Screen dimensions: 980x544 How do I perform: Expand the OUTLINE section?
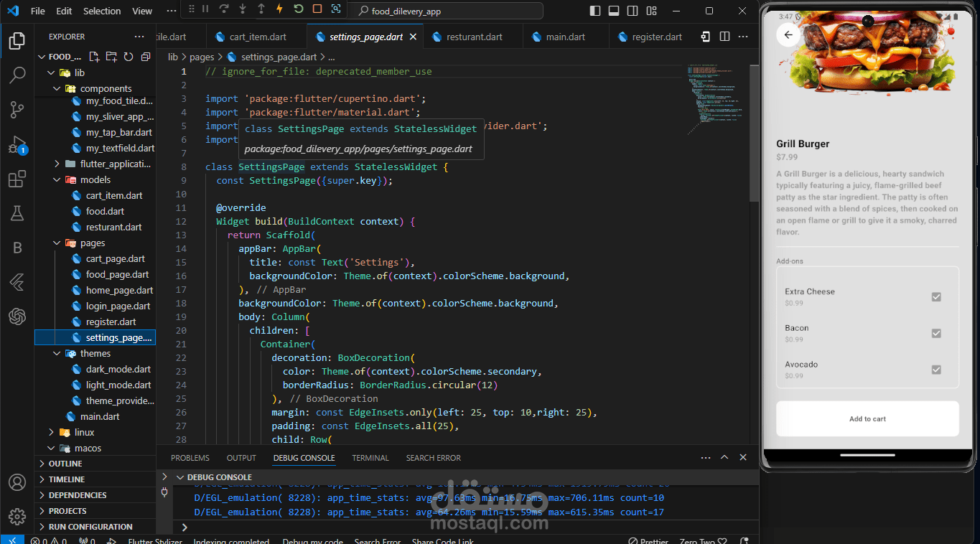pos(95,464)
